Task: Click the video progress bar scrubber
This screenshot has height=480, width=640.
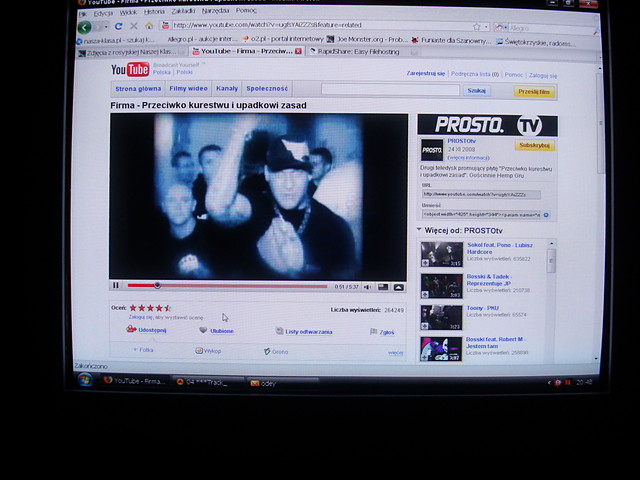Action: coord(157,285)
